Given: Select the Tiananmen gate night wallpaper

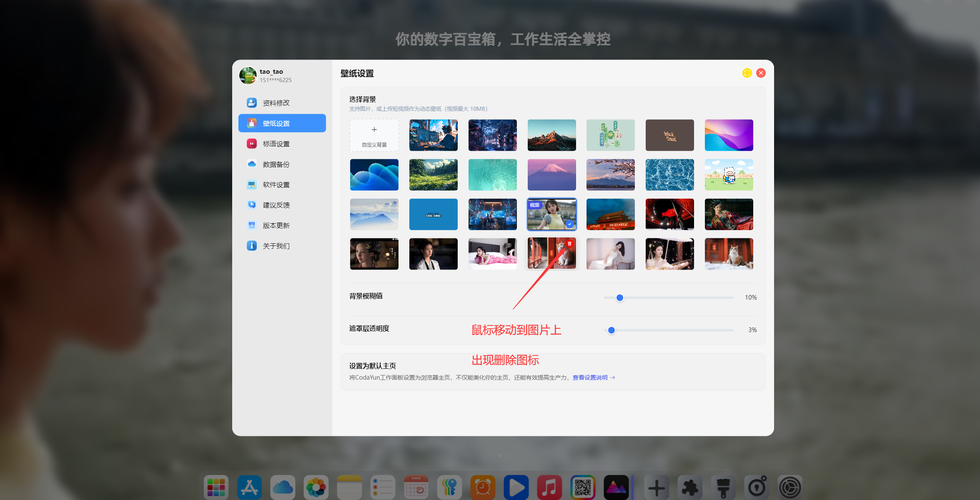Looking at the screenshot, I should tap(611, 214).
